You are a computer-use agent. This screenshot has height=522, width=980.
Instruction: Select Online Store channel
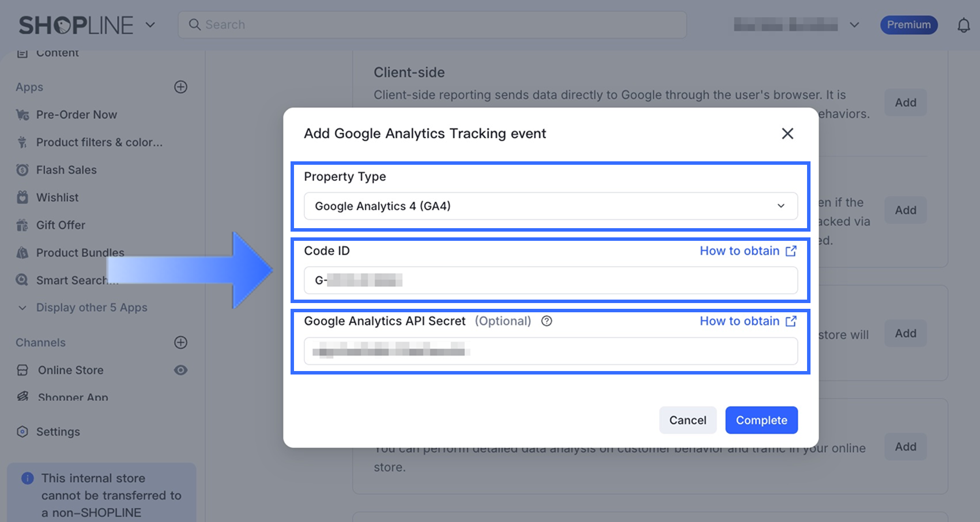(70, 370)
